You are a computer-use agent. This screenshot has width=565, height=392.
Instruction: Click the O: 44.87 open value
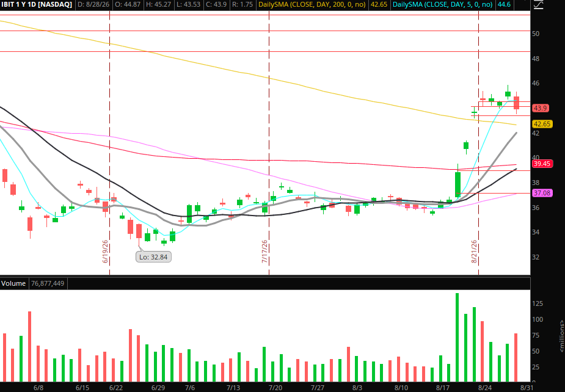[128, 5]
